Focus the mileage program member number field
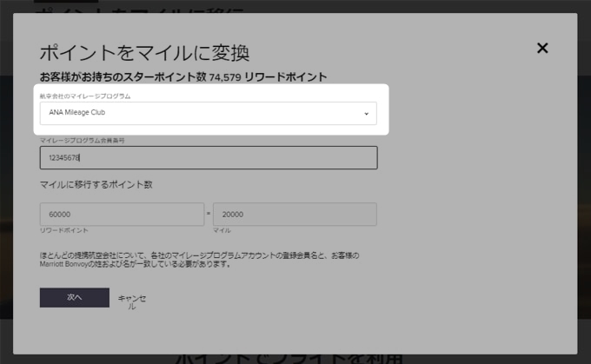The width and height of the screenshot is (591, 364). (x=209, y=157)
